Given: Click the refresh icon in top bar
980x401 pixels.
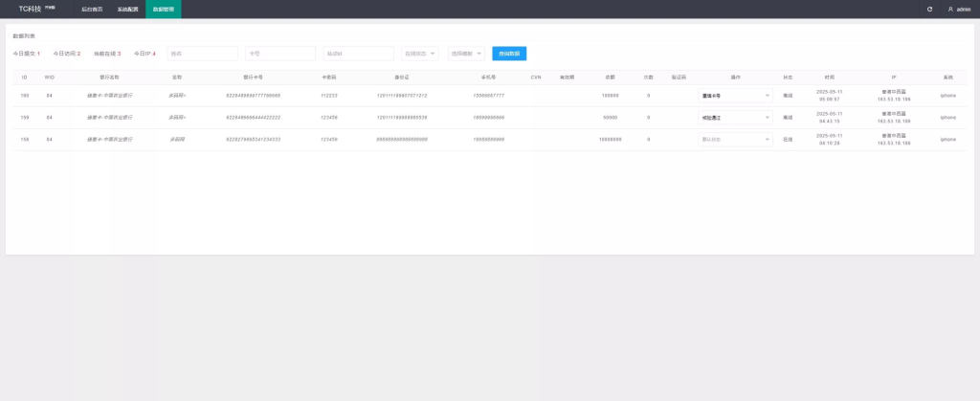Looking at the screenshot, I should [929, 10].
